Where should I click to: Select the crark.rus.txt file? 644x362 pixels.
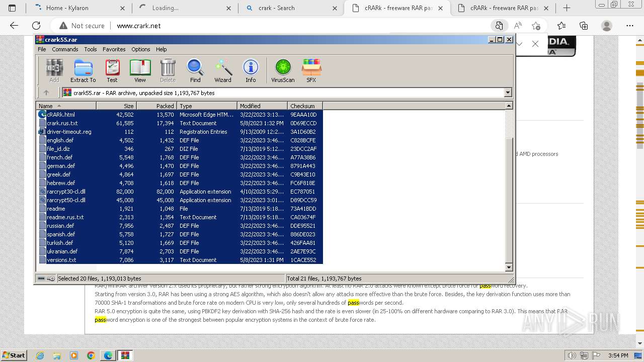(x=62, y=123)
